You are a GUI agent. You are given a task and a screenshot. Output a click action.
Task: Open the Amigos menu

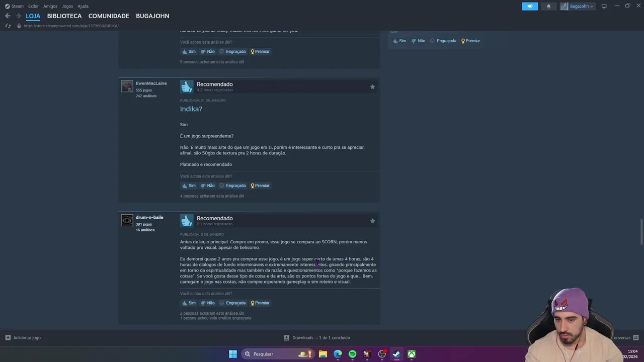coord(50,6)
